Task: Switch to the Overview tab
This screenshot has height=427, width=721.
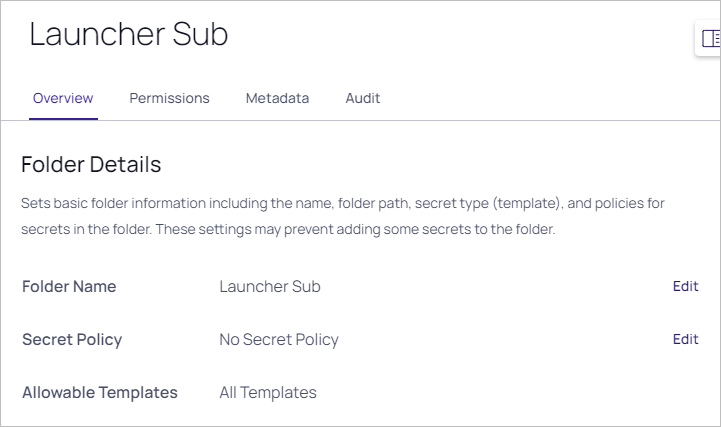Action: [x=63, y=98]
